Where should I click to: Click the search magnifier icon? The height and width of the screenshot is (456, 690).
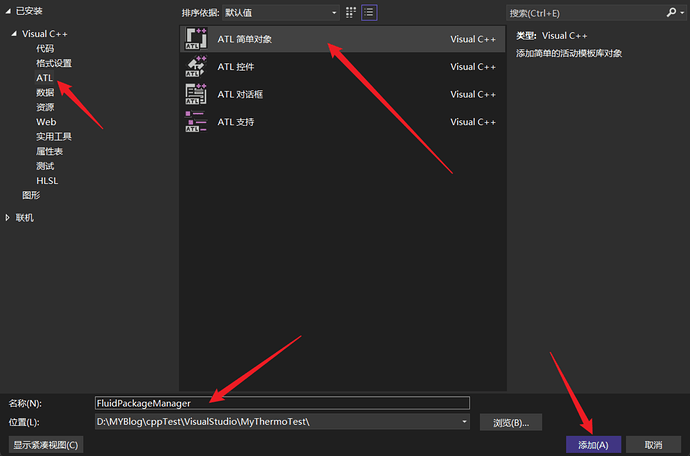point(671,13)
